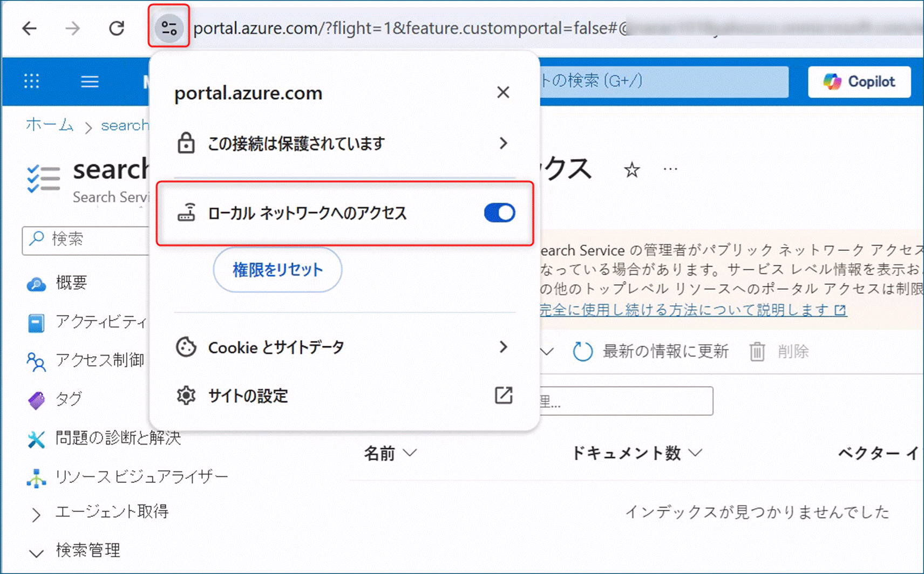This screenshot has height=574, width=924.
Task: Open リソース ビジュアライザー in the sidebar
Action: pos(140,476)
